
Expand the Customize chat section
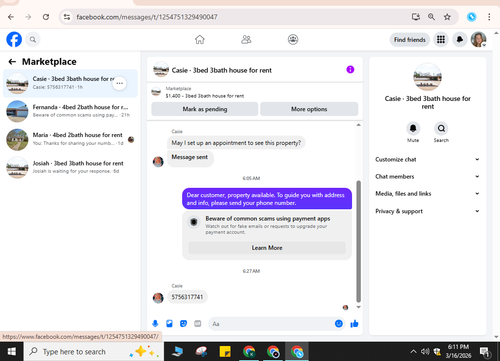coord(427,159)
